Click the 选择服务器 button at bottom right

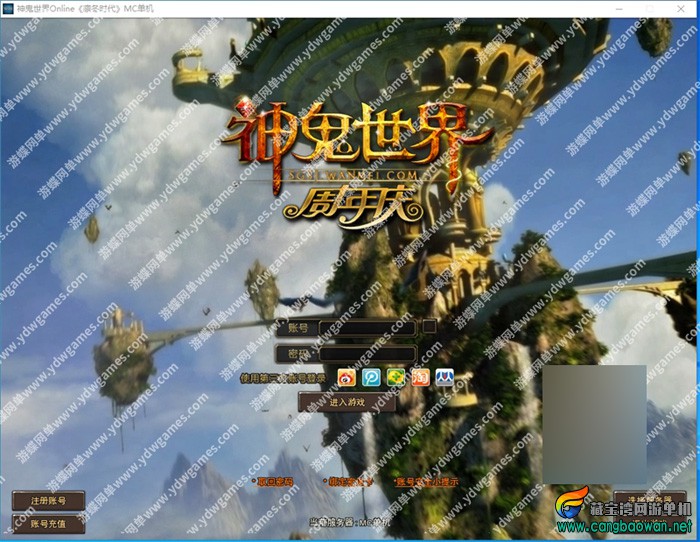(650, 499)
